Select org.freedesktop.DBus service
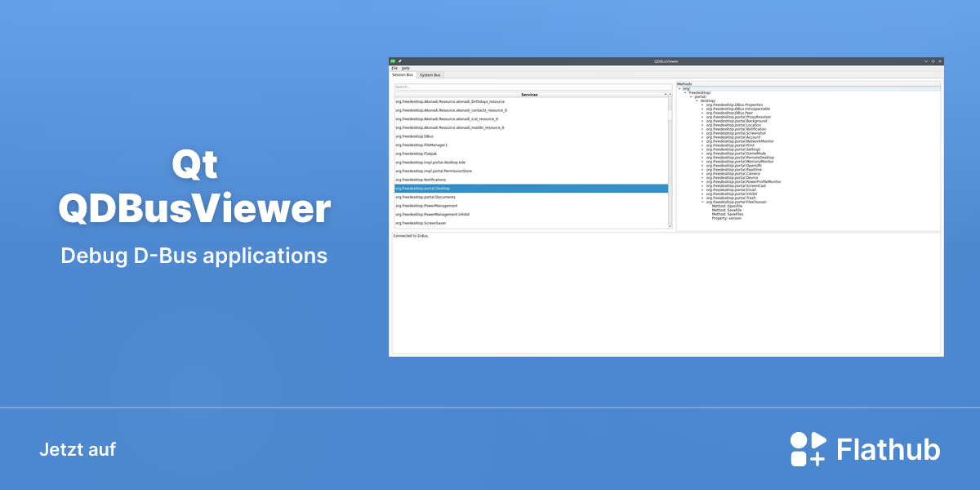 pyautogui.click(x=531, y=136)
